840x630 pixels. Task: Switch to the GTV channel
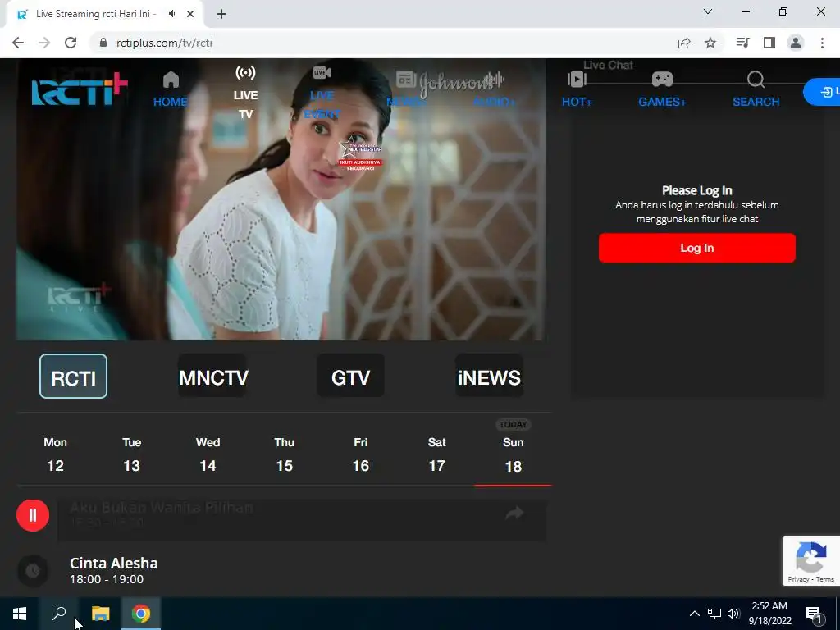click(351, 376)
